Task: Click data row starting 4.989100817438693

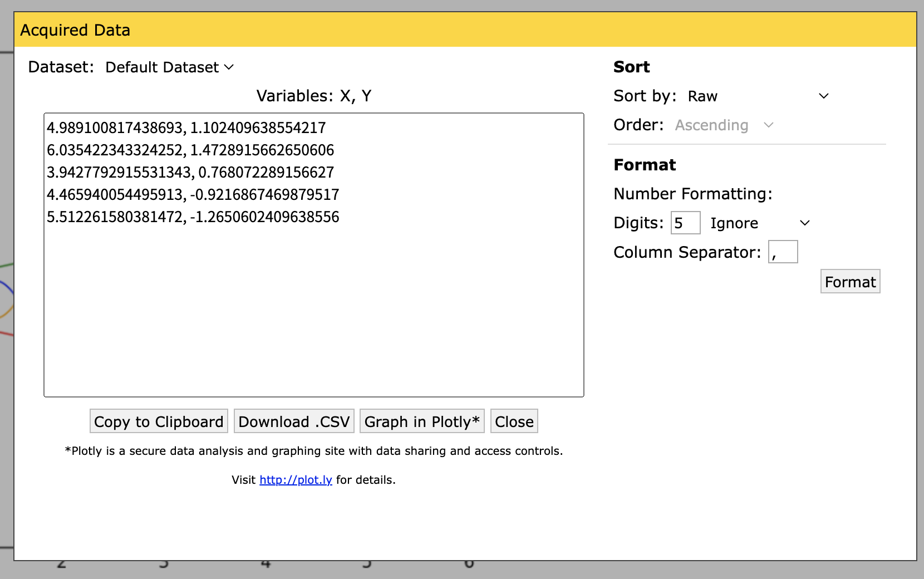Action: coord(186,128)
